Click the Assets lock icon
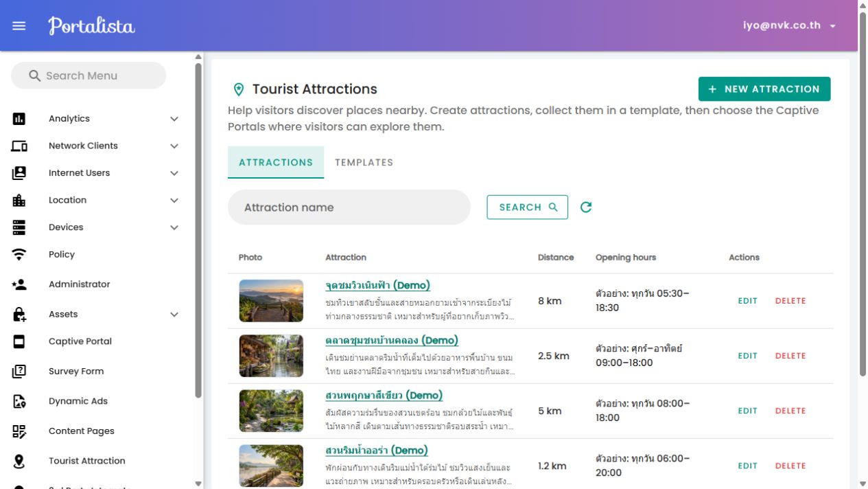 pyautogui.click(x=19, y=315)
